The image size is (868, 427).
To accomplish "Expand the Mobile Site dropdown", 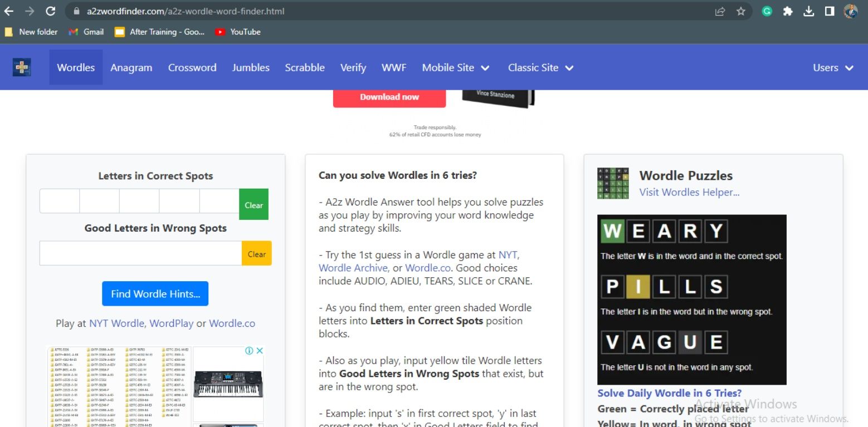I will [456, 67].
